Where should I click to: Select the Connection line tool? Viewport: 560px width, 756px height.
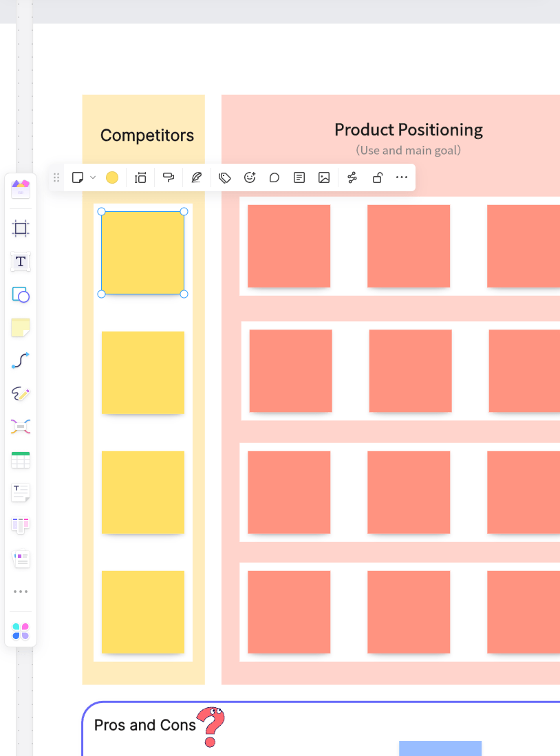coord(20,360)
